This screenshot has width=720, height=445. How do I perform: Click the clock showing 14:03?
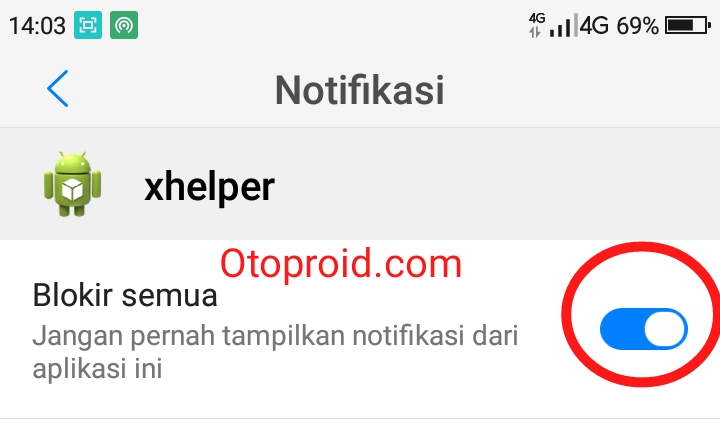37,25
